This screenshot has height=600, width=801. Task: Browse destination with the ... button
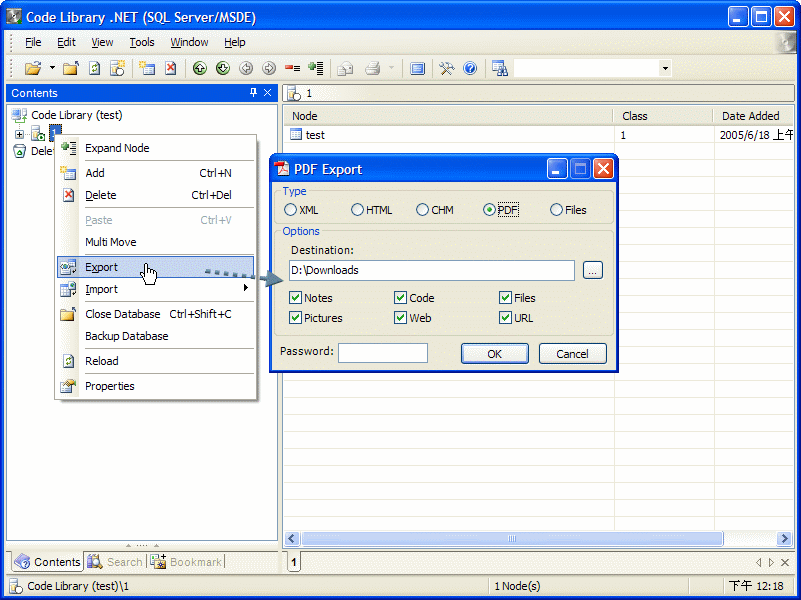(593, 270)
